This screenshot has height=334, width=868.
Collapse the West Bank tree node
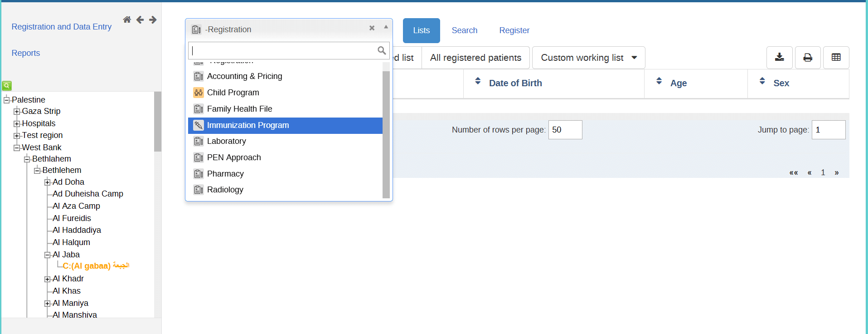click(x=17, y=148)
